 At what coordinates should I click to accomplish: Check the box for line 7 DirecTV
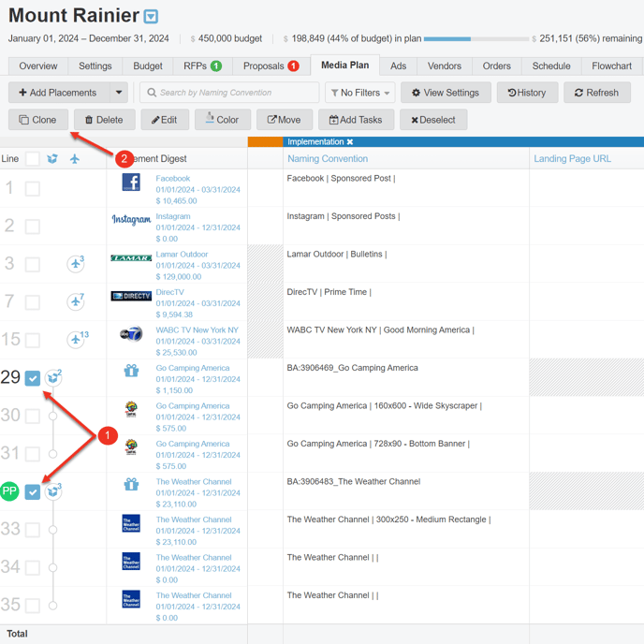click(33, 302)
